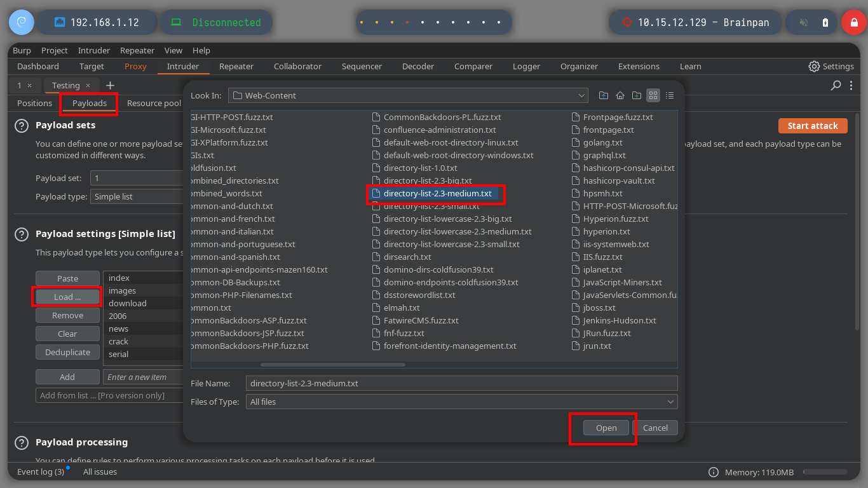
Task: Switch to the Decoder tab
Action: pos(418,66)
